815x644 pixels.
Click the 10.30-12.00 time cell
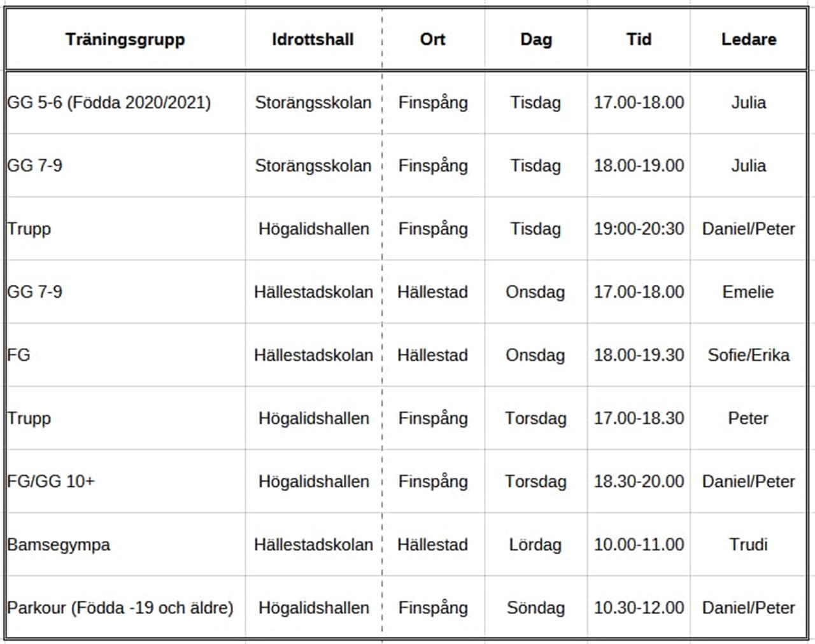click(639, 607)
